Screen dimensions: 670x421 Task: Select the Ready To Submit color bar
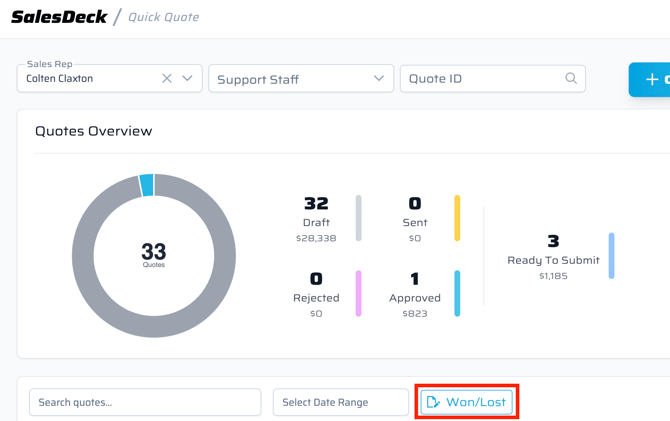[611, 256]
